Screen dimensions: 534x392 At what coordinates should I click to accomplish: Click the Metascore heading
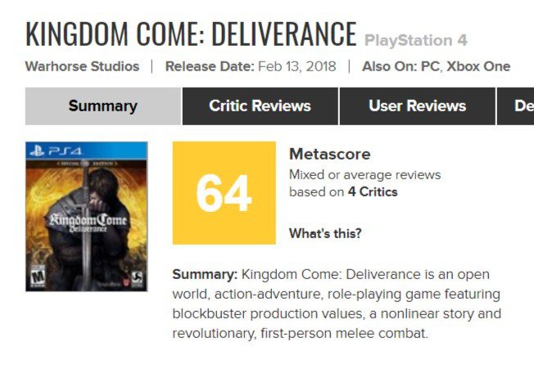click(x=329, y=154)
